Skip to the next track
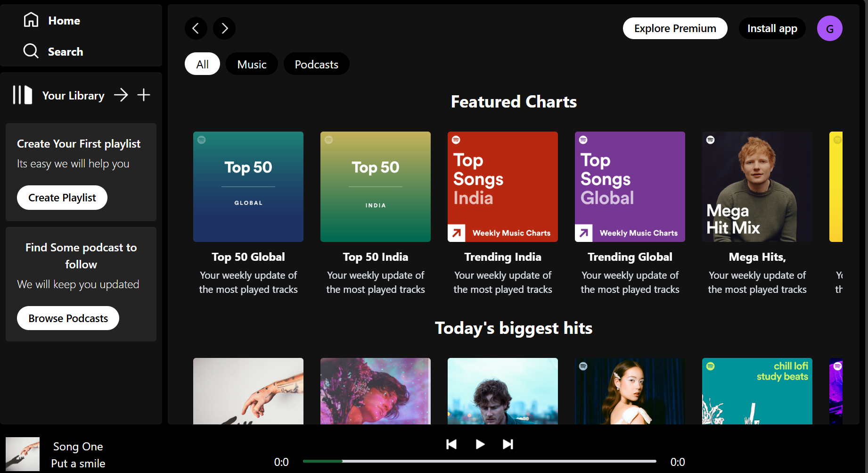 [x=508, y=444]
